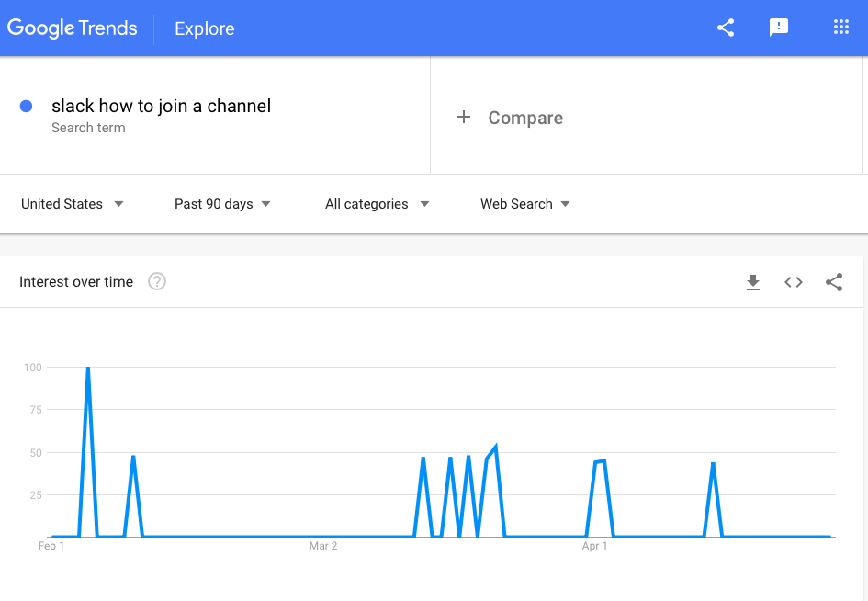
Task: Click the 'Apr 1' axis label
Action: [x=594, y=546]
